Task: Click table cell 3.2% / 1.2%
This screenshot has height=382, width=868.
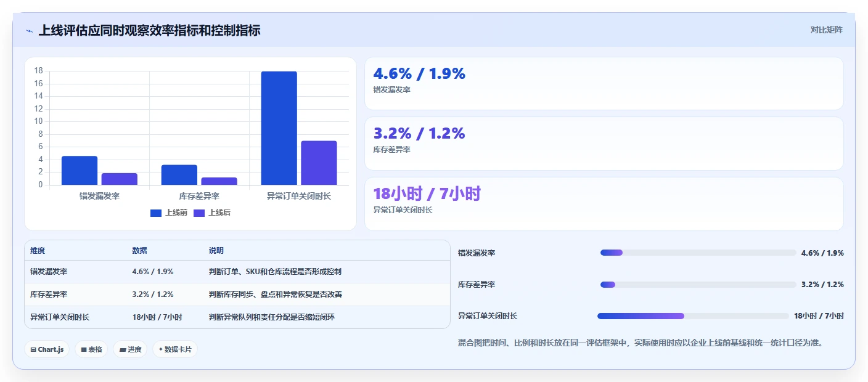Action: (153, 295)
